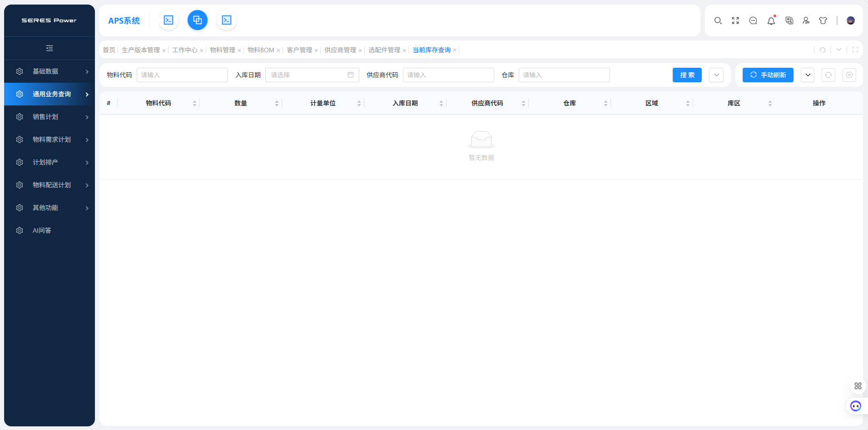Expand the 其他功能 sidebar menu

[50, 208]
